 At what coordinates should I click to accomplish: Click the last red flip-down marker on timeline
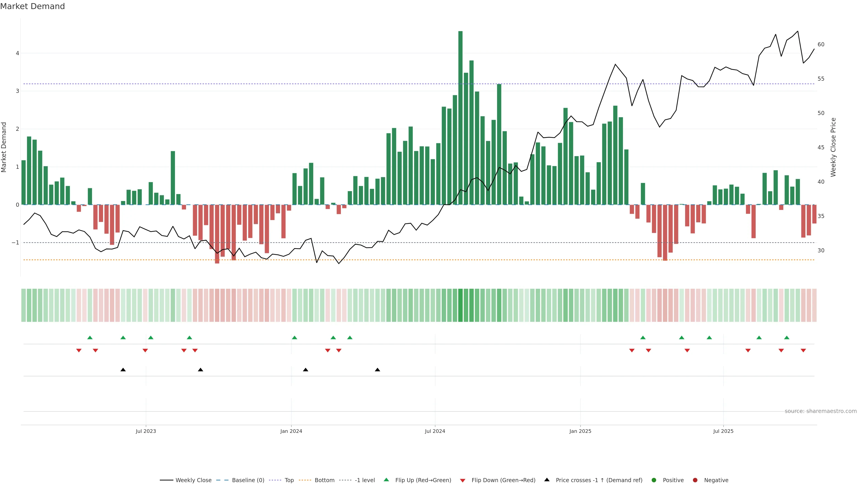click(803, 351)
